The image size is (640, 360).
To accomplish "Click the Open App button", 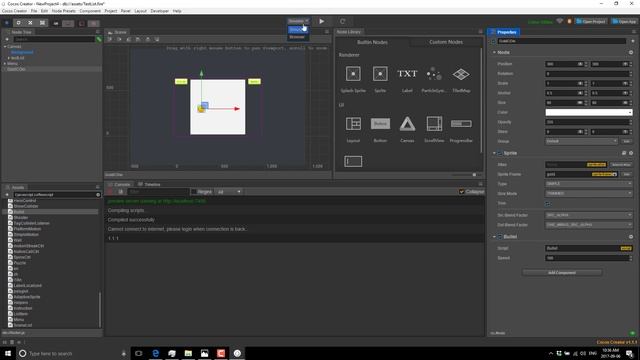I will (624, 22).
